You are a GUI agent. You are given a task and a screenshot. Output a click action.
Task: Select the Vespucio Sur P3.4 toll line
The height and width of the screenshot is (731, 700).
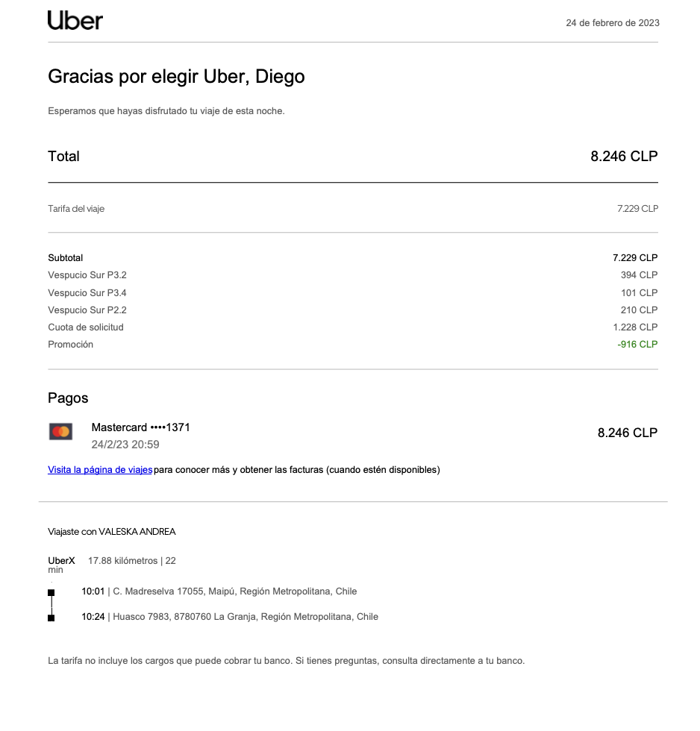pyautogui.click(x=87, y=293)
